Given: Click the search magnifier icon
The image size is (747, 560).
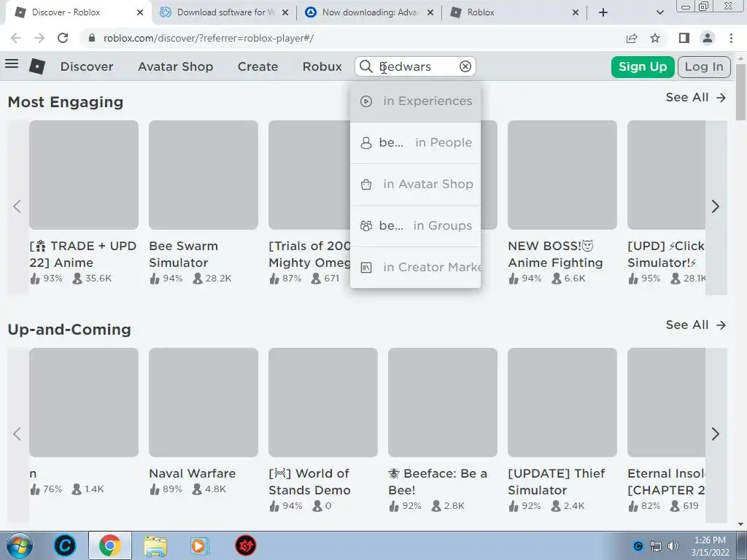Looking at the screenshot, I should [x=366, y=66].
